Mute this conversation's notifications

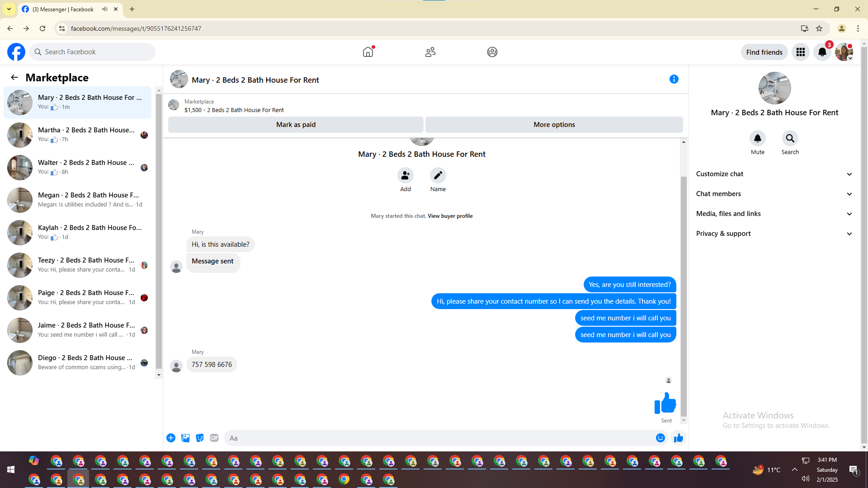click(x=757, y=138)
